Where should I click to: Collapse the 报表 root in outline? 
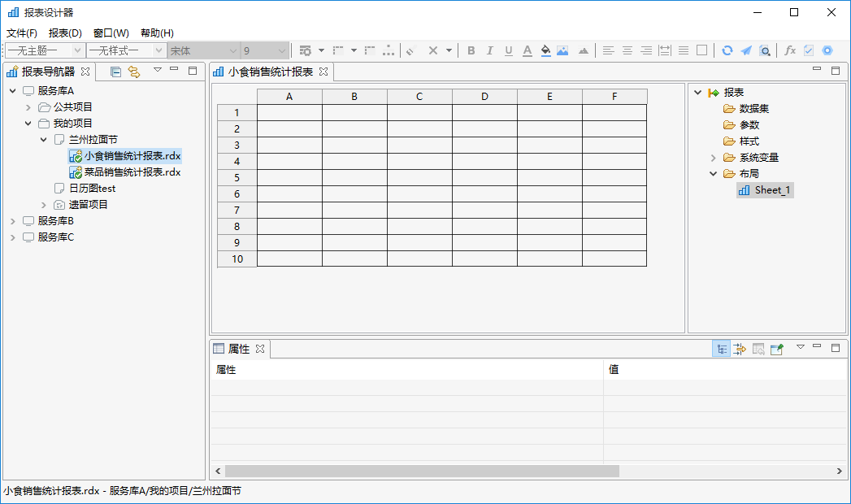(x=698, y=92)
